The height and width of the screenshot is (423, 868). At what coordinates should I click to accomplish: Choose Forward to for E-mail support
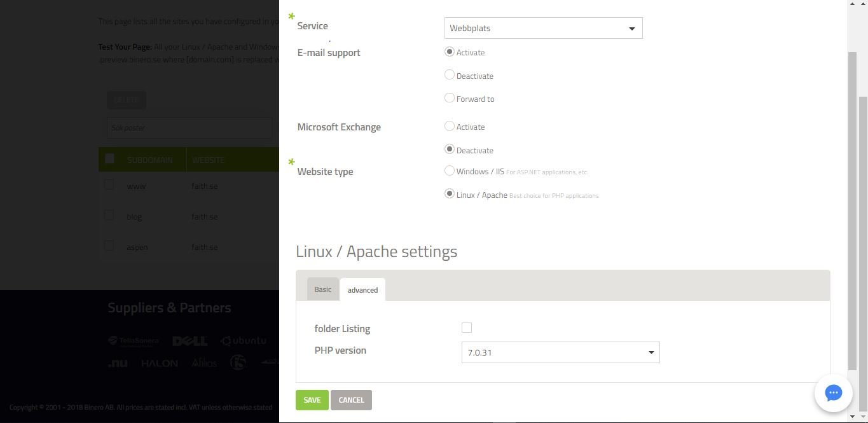[450, 98]
